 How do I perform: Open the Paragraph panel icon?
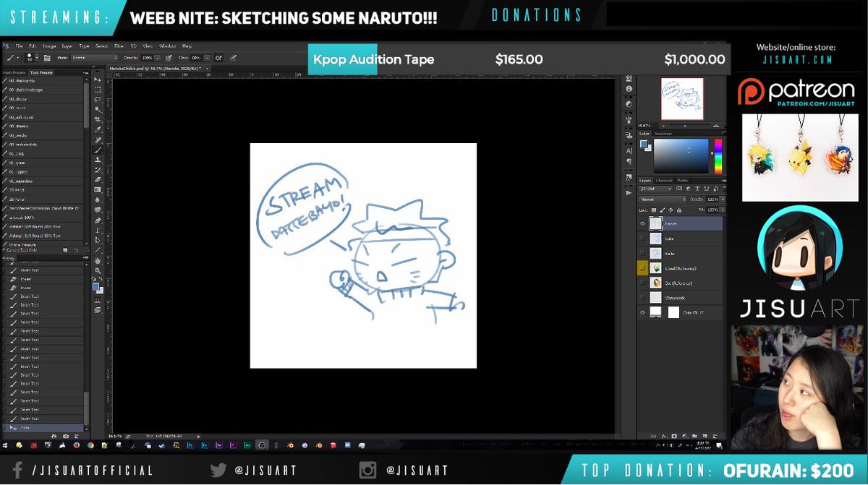pyautogui.click(x=628, y=161)
